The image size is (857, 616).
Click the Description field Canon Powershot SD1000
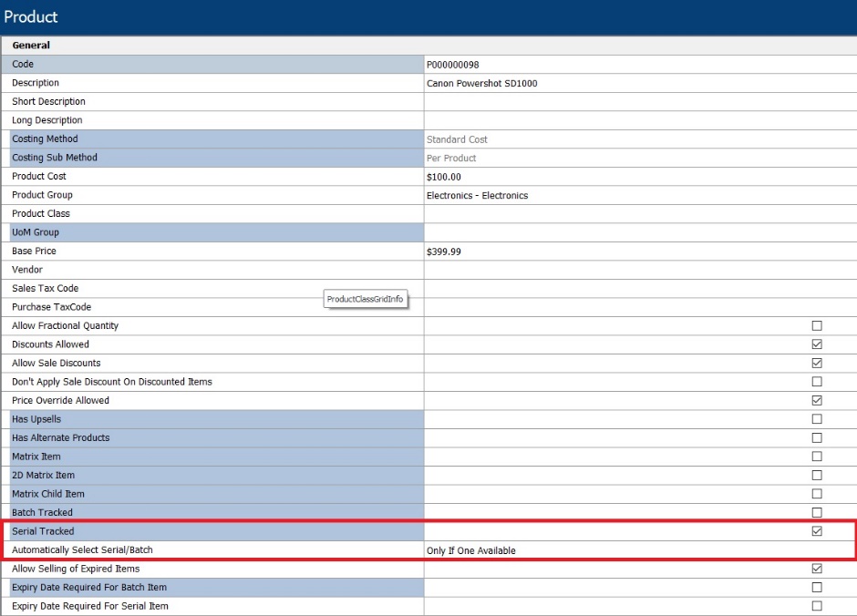click(x=640, y=83)
